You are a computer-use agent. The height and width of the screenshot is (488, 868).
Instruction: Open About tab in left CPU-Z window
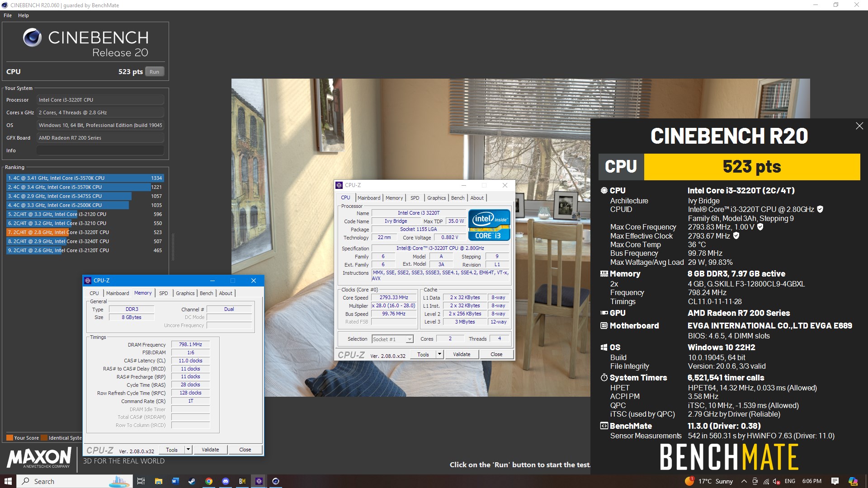pyautogui.click(x=226, y=293)
